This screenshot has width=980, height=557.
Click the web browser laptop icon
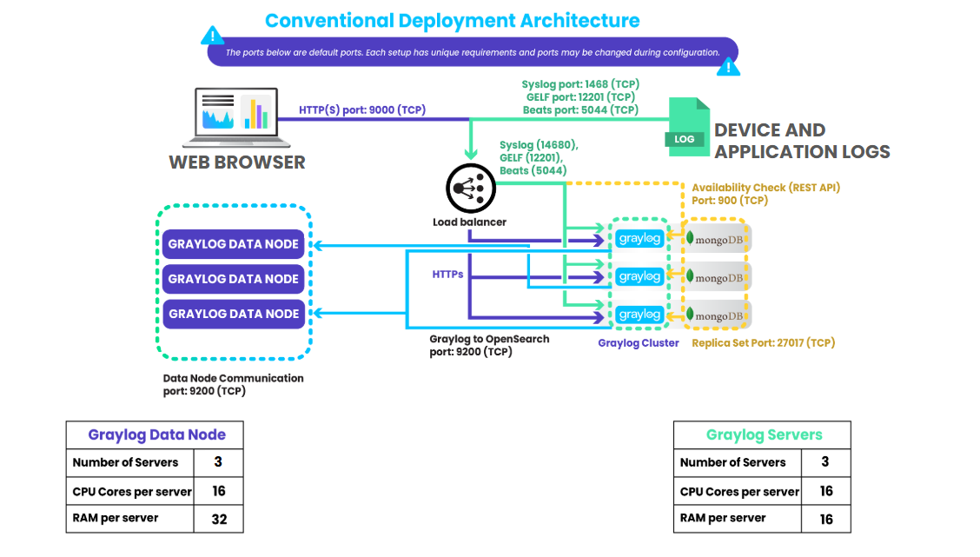pos(236,117)
